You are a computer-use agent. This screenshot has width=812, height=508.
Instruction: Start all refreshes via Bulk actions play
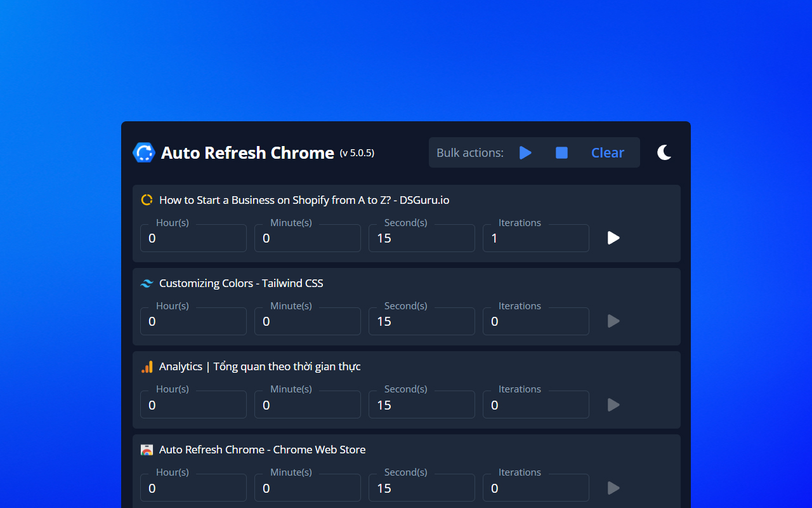(525, 152)
